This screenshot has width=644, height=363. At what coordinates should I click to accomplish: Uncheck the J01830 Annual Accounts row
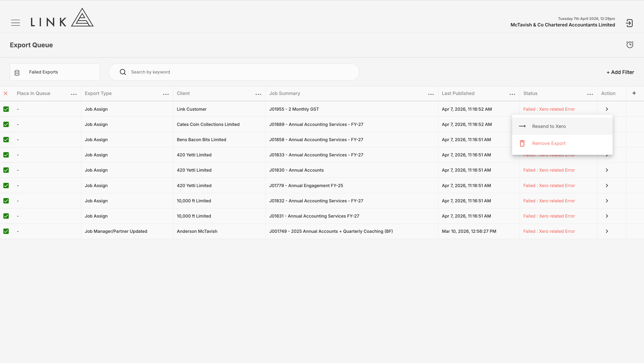[6, 170]
